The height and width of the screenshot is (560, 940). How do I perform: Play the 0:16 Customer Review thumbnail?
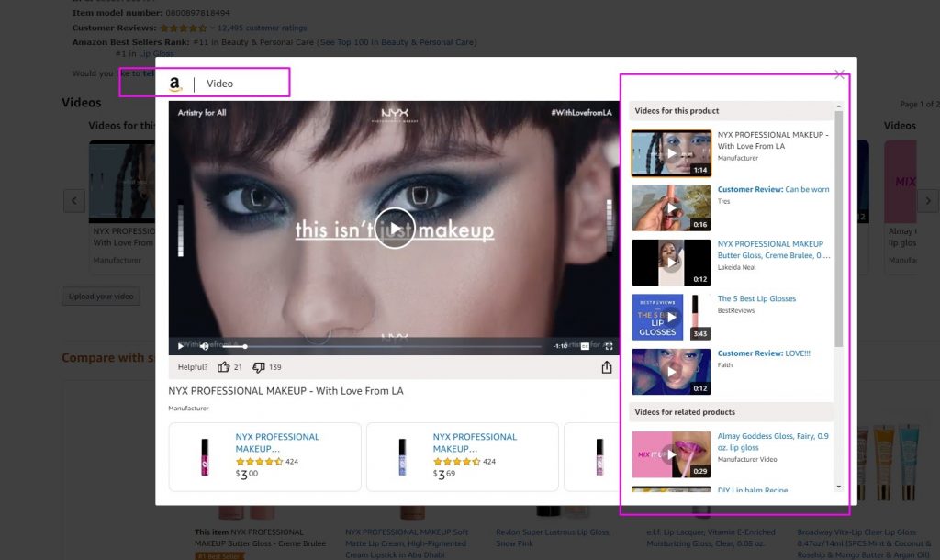671,208
